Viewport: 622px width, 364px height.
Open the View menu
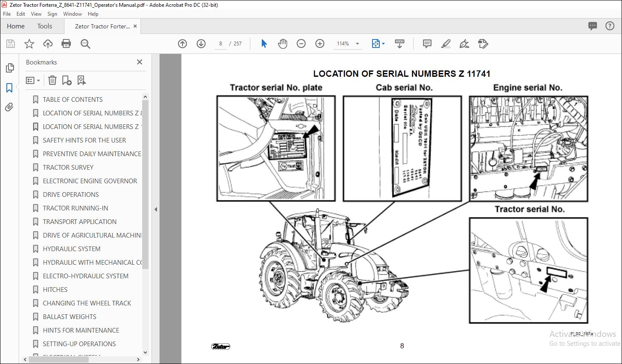click(36, 14)
